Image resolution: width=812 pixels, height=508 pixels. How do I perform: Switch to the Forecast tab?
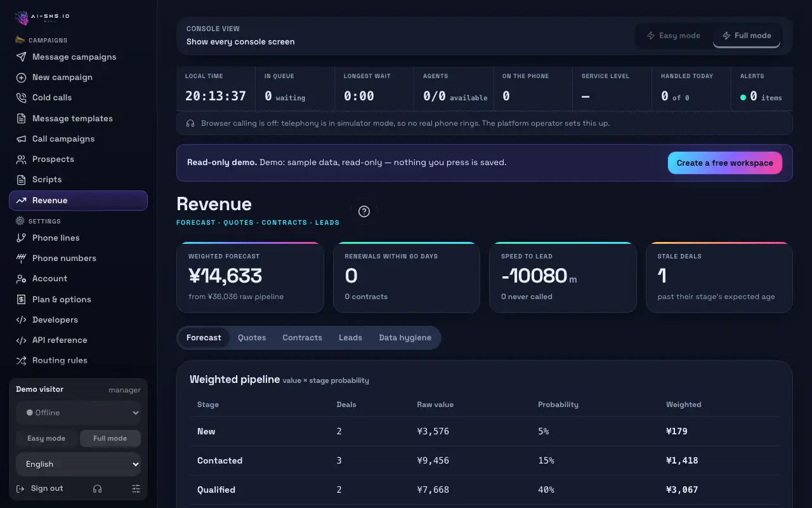(204, 338)
